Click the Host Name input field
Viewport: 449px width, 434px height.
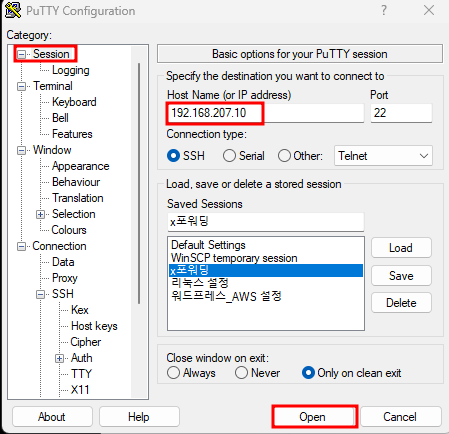265,113
